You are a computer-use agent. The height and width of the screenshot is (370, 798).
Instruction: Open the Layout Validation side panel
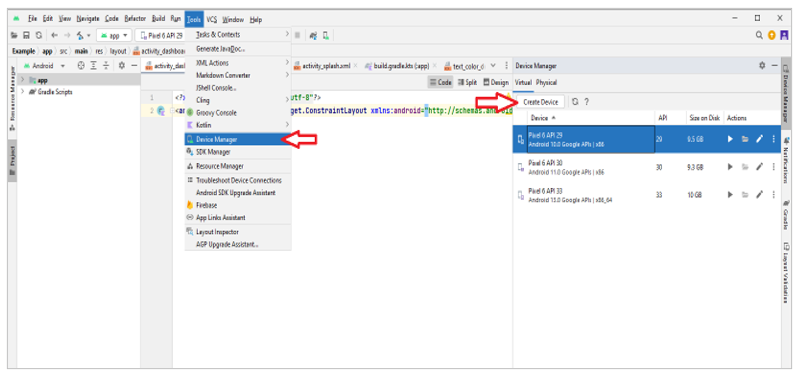click(786, 273)
